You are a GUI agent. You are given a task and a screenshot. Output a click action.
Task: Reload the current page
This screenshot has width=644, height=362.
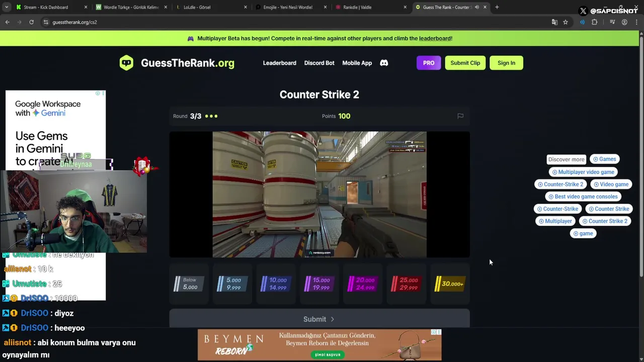click(31, 22)
